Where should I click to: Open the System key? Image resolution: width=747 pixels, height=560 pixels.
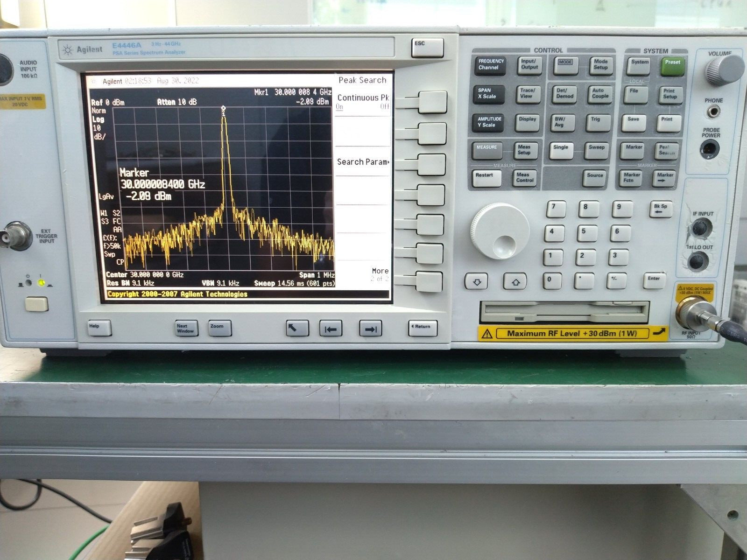pyautogui.click(x=638, y=67)
